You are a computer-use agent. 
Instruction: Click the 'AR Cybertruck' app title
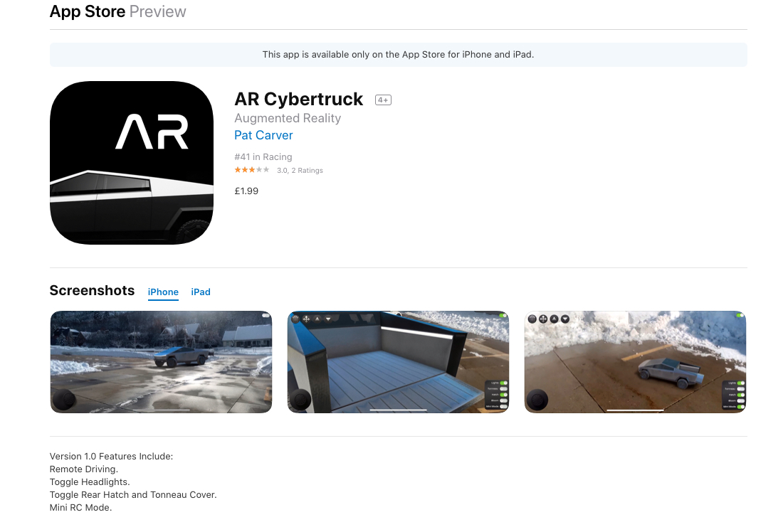pyautogui.click(x=299, y=100)
